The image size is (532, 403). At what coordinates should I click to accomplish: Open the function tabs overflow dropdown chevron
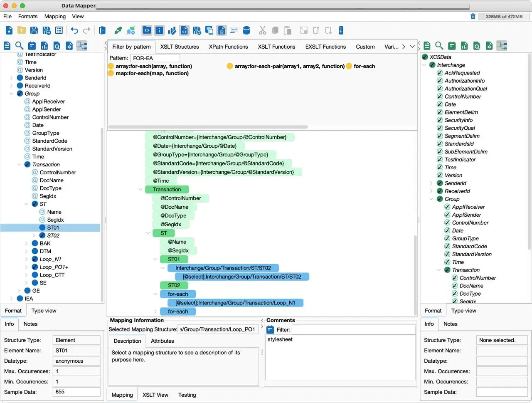tap(412, 47)
